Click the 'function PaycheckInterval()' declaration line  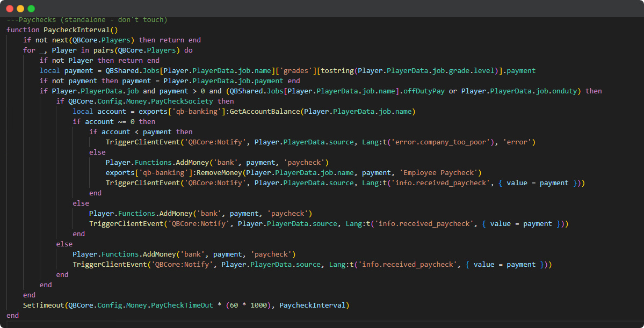pyautogui.click(x=62, y=30)
